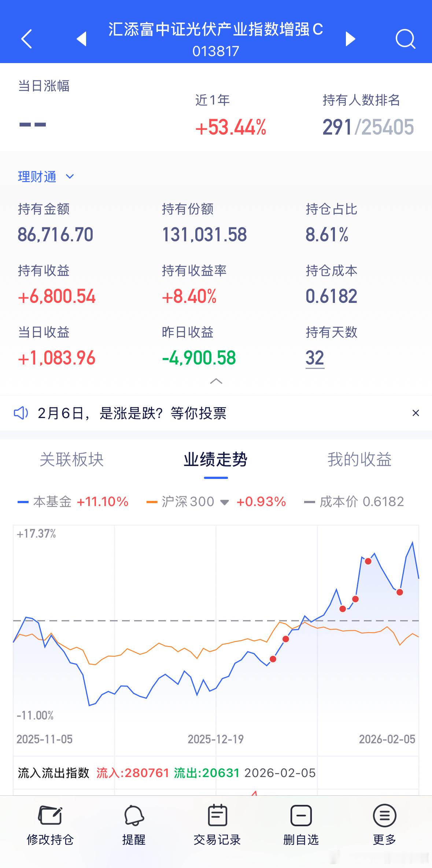The width and height of the screenshot is (432, 868).
Task: Tap the fund code 013817
Action: click(x=216, y=51)
